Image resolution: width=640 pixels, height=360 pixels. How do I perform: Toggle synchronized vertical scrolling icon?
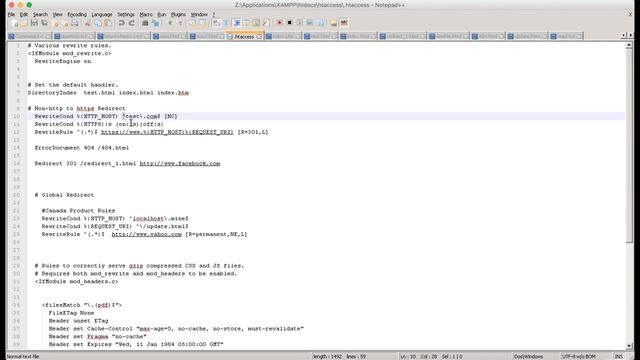(192, 23)
